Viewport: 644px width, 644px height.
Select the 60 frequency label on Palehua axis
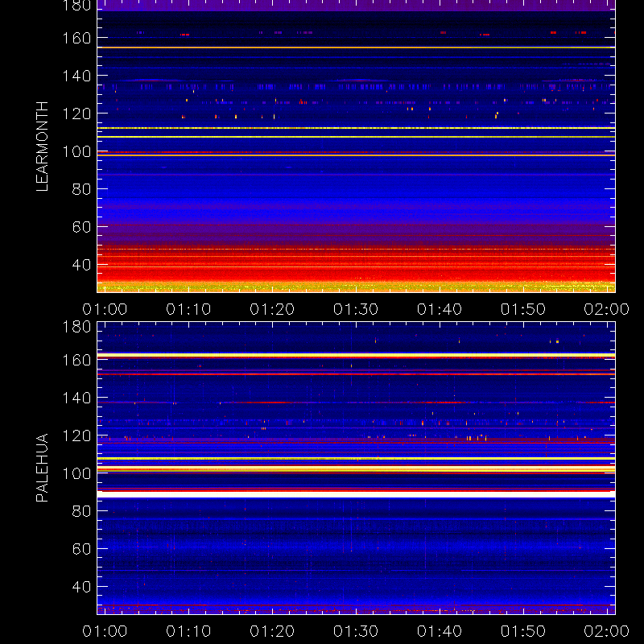pyautogui.click(x=81, y=549)
